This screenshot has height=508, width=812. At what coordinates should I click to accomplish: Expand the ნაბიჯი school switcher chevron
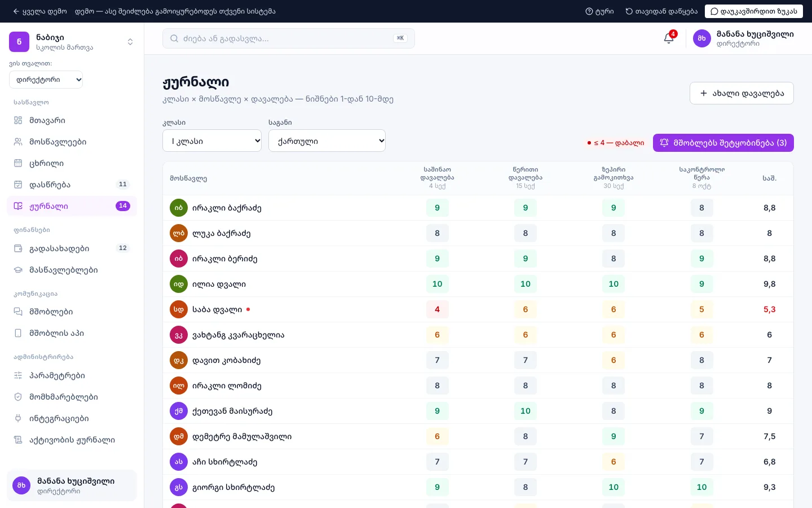[130, 42]
